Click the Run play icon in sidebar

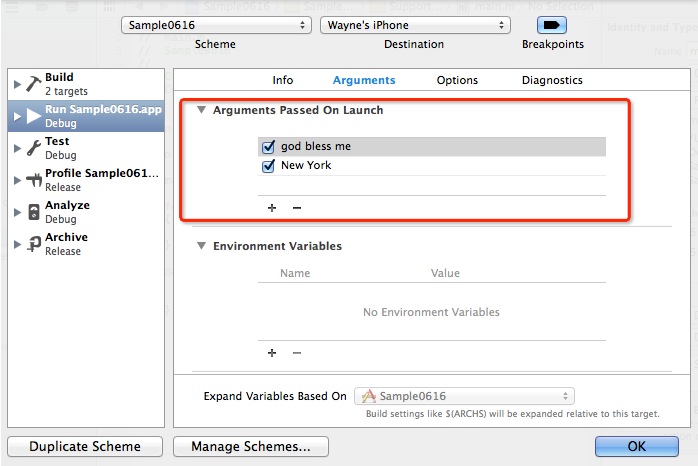point(33,116)
